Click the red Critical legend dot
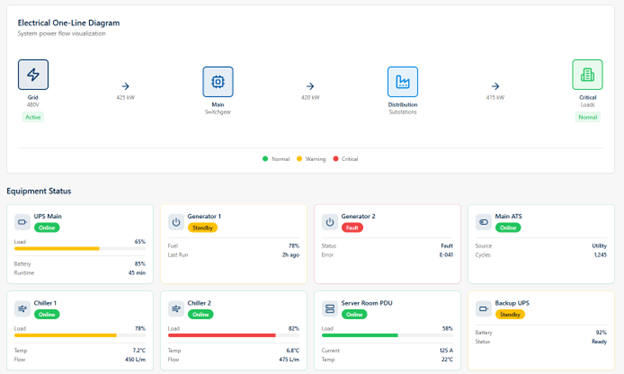 point(335,159)
